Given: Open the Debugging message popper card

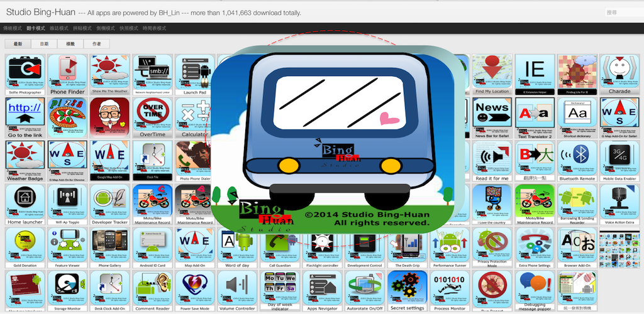Looking at the screenshot, I should tap(535, 291).
